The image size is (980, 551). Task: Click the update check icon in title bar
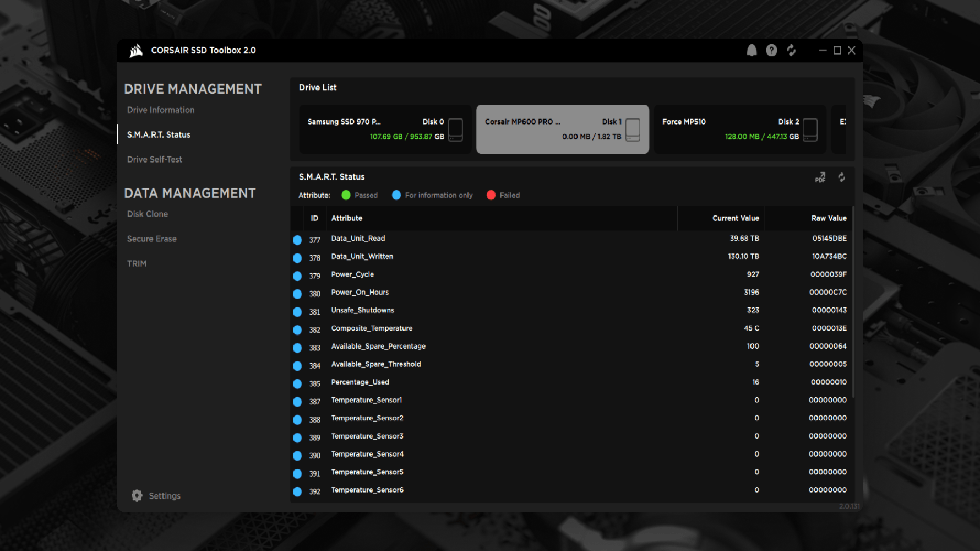(x=791, y=50)
